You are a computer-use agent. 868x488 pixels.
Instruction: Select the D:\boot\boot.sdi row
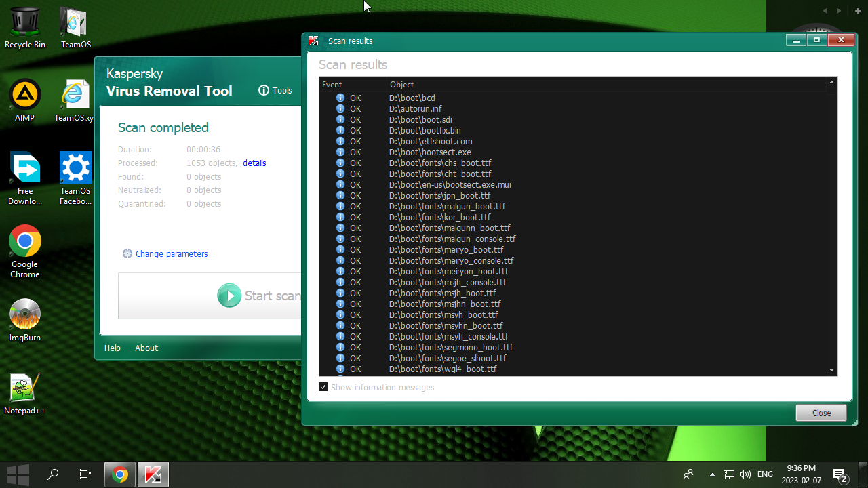pos(574,119)
